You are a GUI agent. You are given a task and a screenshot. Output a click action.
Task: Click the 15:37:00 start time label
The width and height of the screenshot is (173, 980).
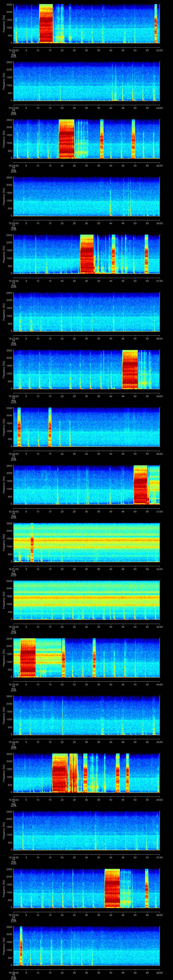(13, 915)
